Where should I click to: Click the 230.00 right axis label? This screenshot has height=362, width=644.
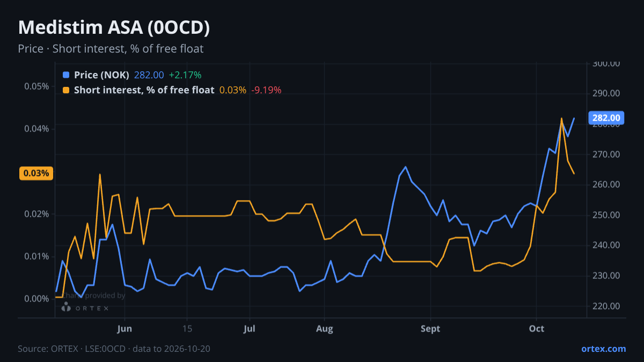606,276
